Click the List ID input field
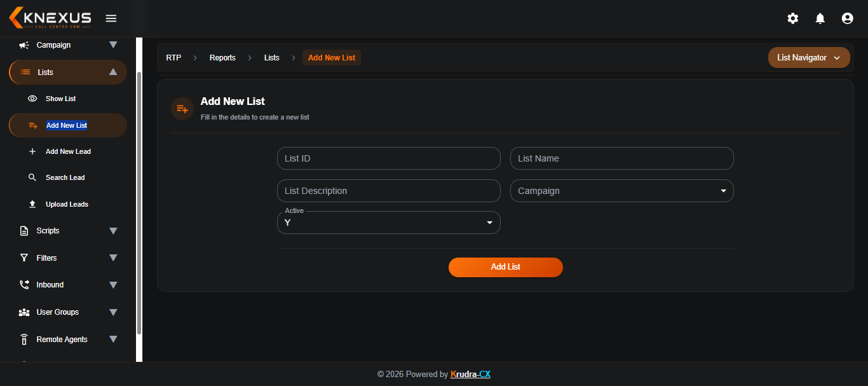Viewport: 868px width, 386px height. click(389, 158)
